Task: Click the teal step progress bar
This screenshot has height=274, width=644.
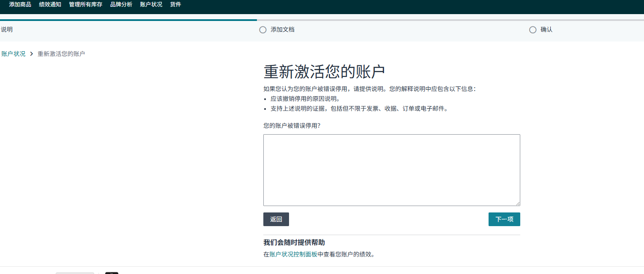Action: (128, 20)
